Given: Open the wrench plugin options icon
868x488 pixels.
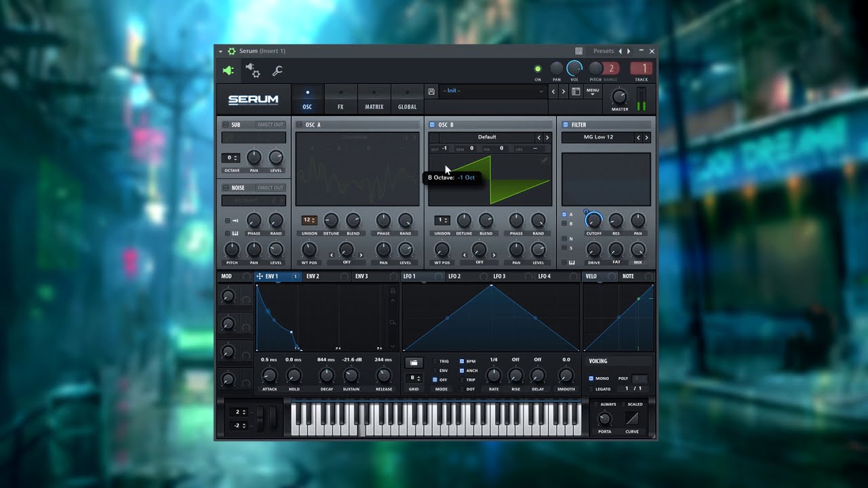Looking at the screenshot, I should 277,70.
